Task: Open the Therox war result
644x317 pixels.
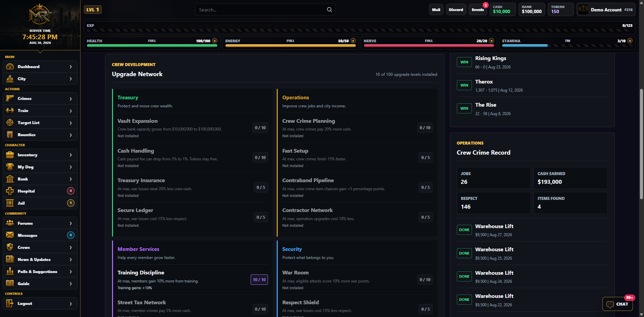Action: [x=532, y=86]
